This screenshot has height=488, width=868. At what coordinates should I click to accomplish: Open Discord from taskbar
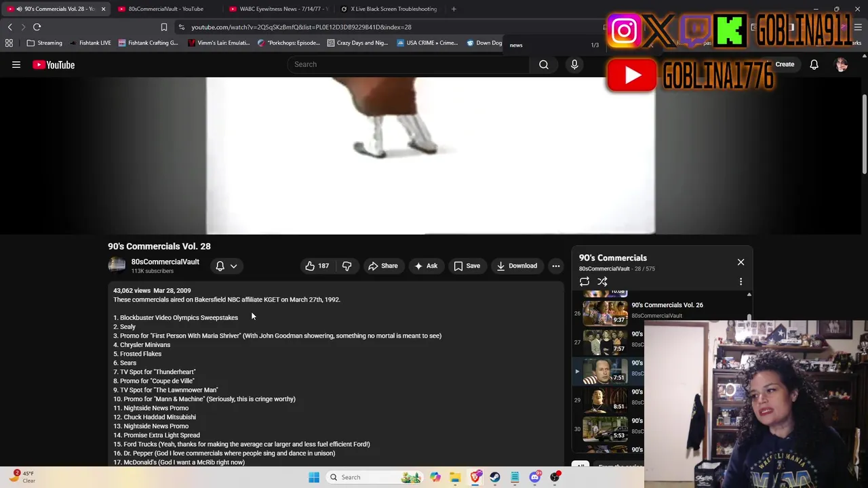pos(535,477)
